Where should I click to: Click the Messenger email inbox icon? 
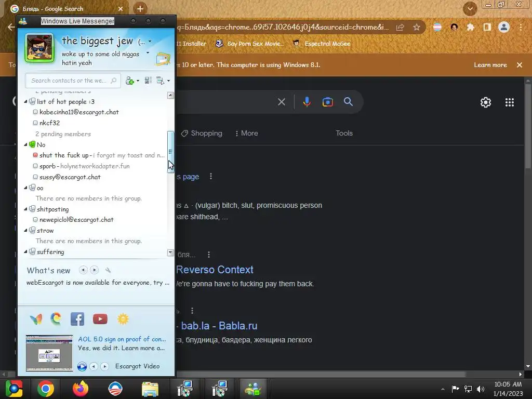[163, 59]
